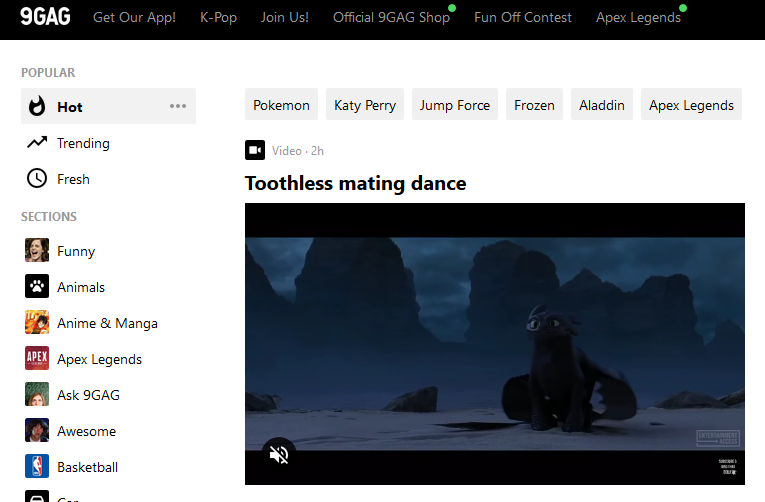The height and width of the screenshot is (502, 765).
Task: Open the Anime & Manga section
Action: (x=107, y=323)
